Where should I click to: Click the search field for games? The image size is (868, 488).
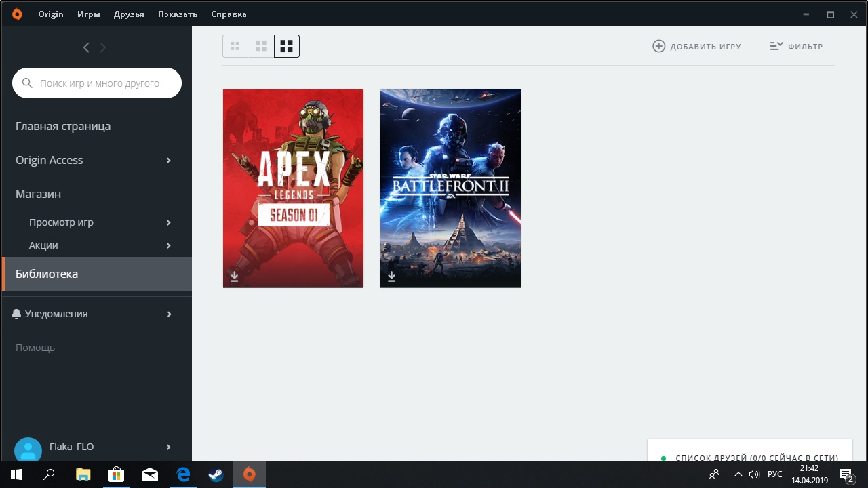[x=97, y=83]
